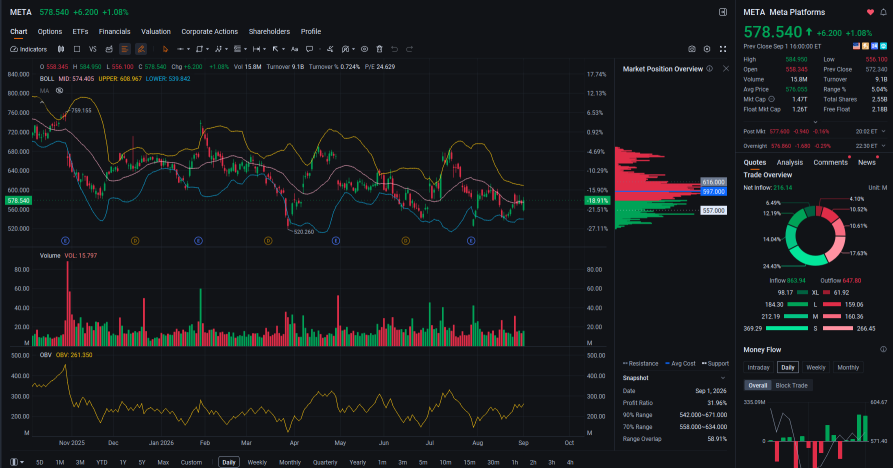This screenshot has height=468, width=893.
Task: Open the Analysis tab in side panel
Action: pos(790,163)
